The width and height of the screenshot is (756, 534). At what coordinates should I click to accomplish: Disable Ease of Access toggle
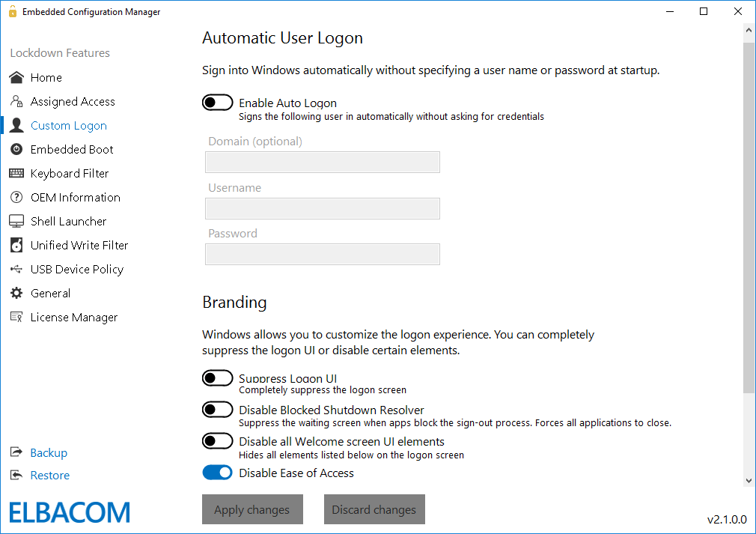217,473
